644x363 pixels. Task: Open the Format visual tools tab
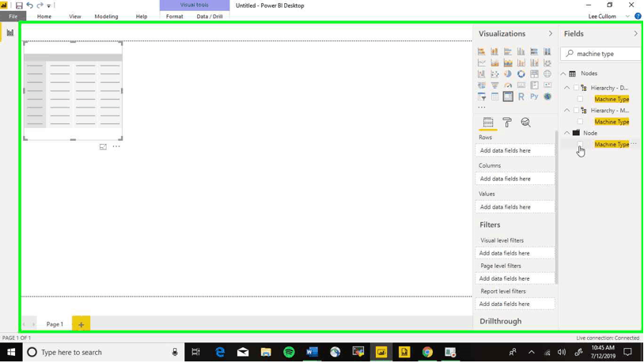coord(175,17)
